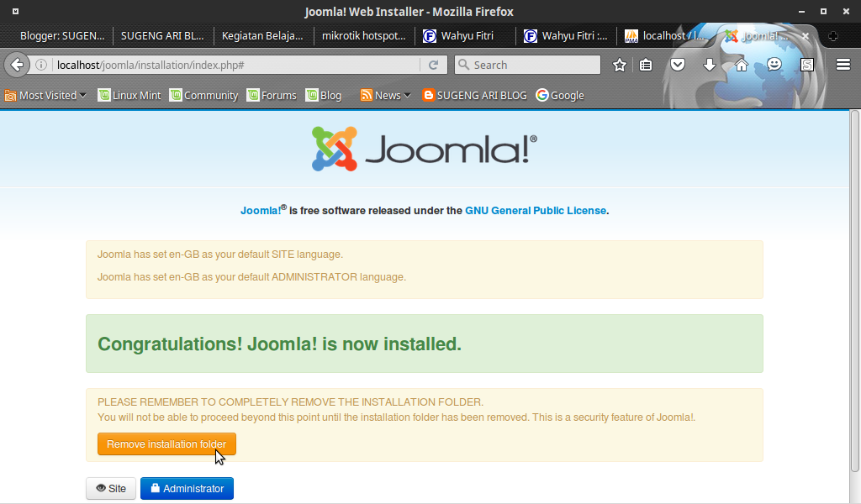Open the Site button
This screenshot has height=504, width=861.
(111, 488)
